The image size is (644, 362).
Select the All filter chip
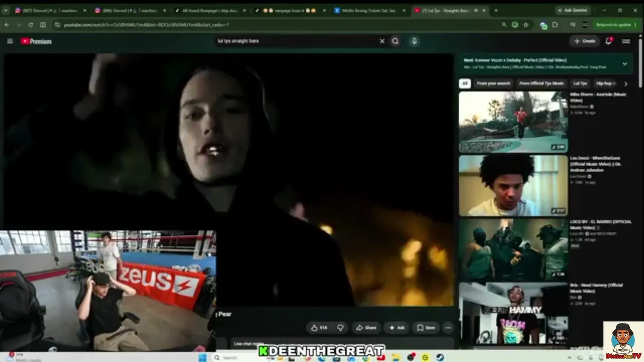[465, 83]
